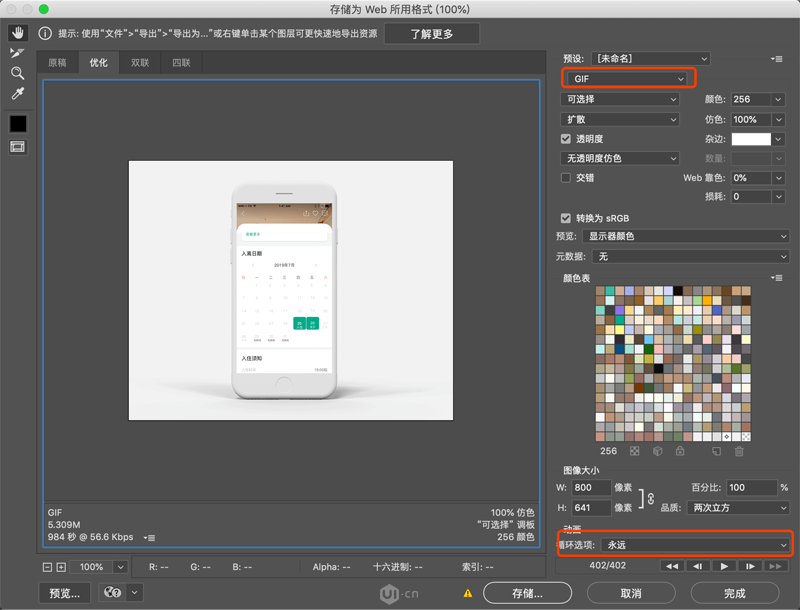
Task: Click the Web 靠色 value field
Action: click(x=751, y=177)
